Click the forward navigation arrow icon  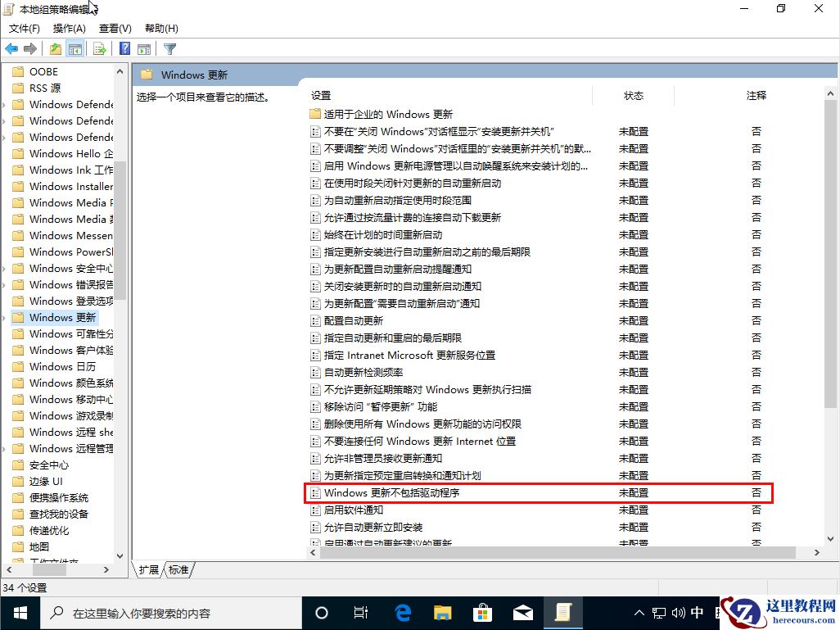coord(29,48)
